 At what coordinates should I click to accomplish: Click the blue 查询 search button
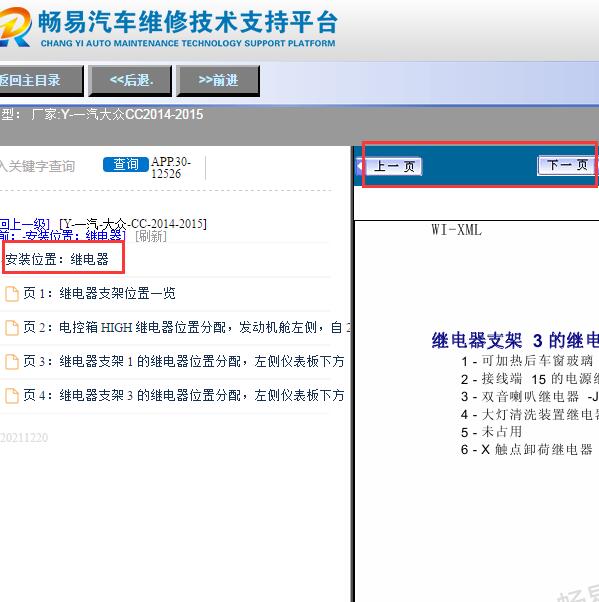126,165
